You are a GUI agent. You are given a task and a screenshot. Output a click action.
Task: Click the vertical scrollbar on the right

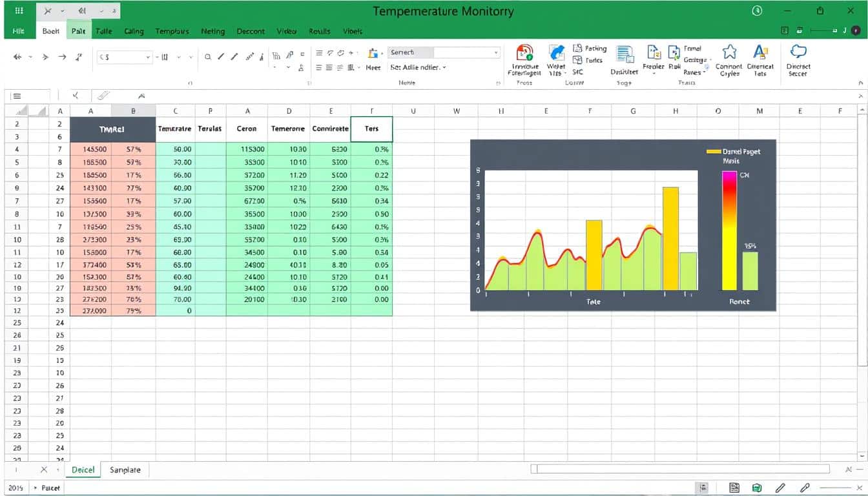pyautogui.click(x=862, y=239)
